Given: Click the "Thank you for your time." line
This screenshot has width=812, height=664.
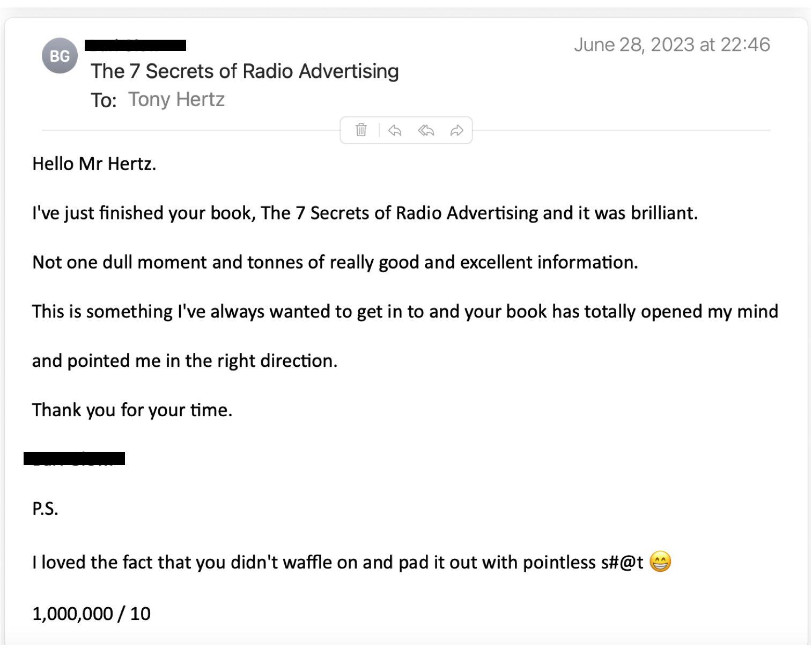Looking at the screenshot, I should tap(132, 410).
